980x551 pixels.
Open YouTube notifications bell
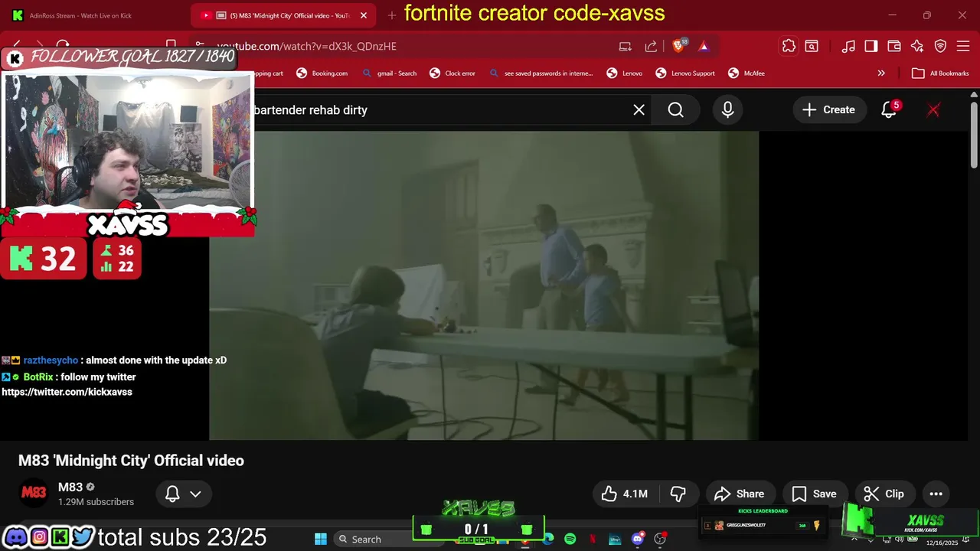(x=889, y=109)
